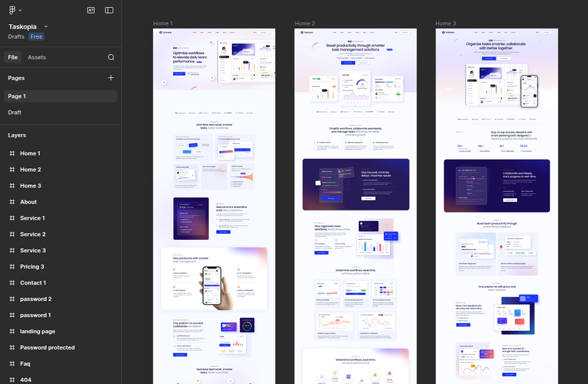Switch to the File tab

(x=13, y=57)
